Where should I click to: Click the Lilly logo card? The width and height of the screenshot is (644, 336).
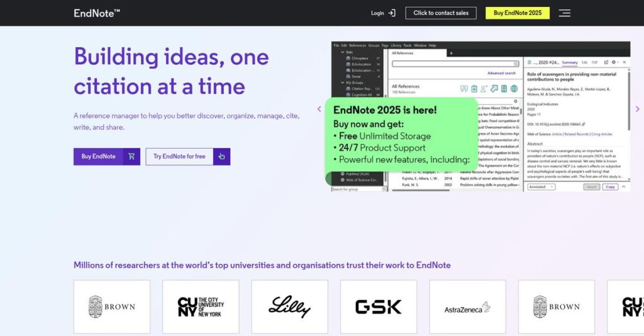point(289,307)
